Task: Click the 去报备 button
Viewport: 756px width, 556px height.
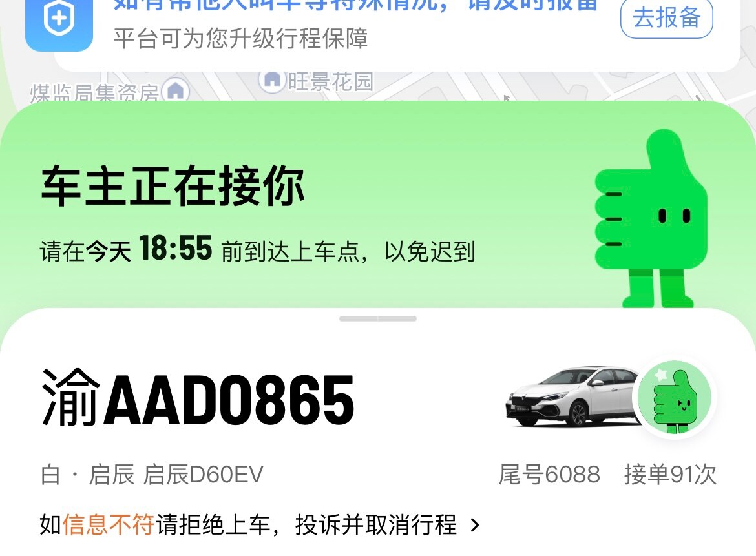Action: pos(666,18)
